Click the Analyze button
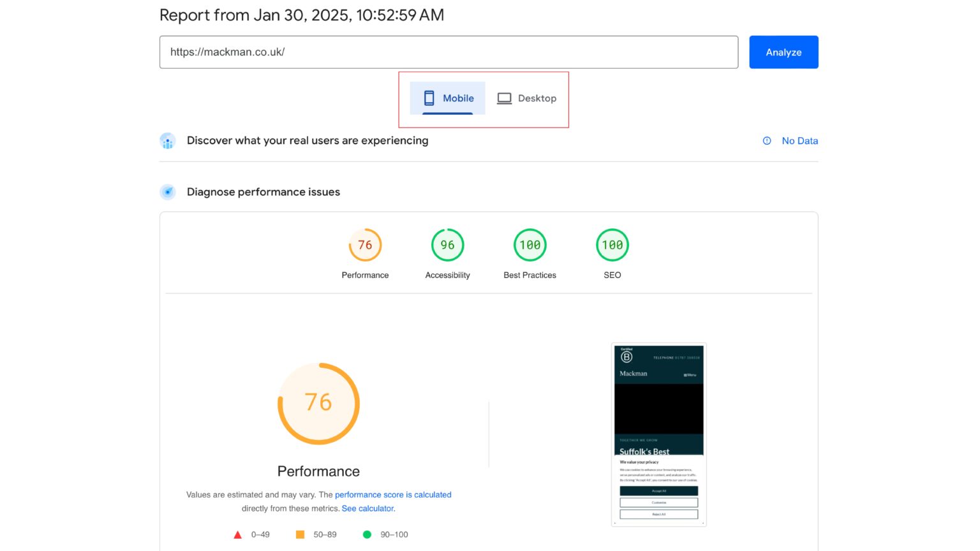Image resolution: width=980 pixels, height=551 pixels. [x=783, y=52]
